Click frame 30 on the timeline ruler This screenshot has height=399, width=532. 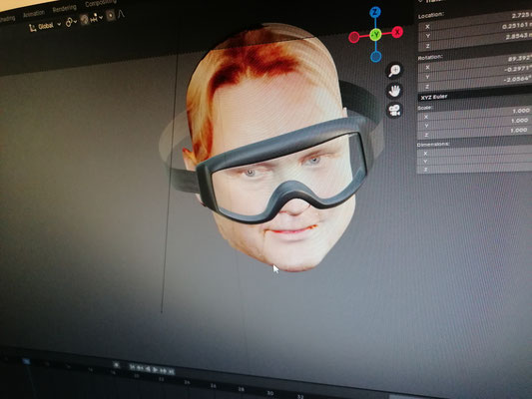[270, 393]
